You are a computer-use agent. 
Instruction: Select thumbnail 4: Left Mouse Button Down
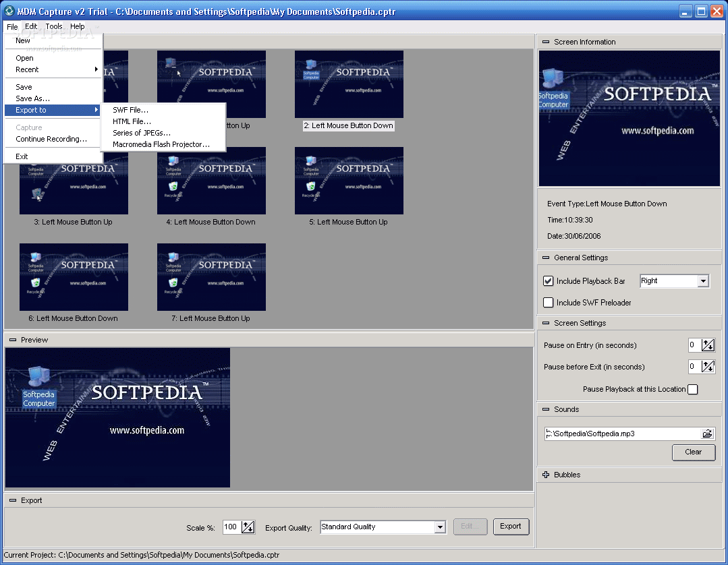211,181
